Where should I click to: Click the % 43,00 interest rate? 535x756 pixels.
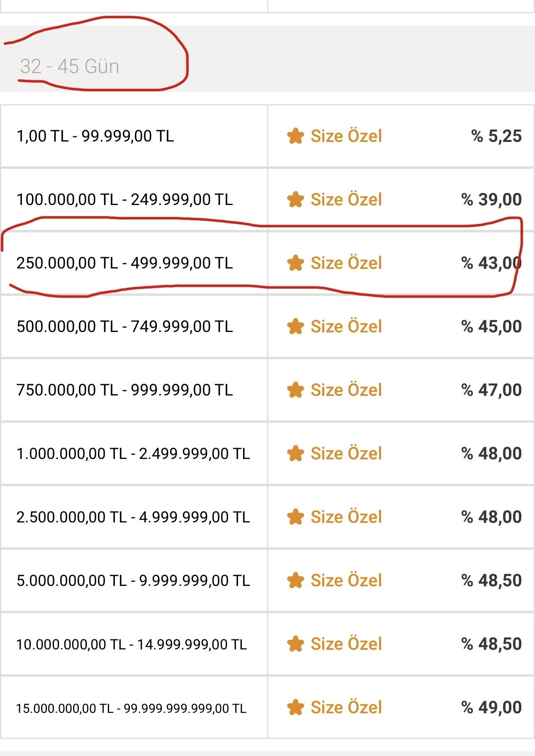point(491,263)
